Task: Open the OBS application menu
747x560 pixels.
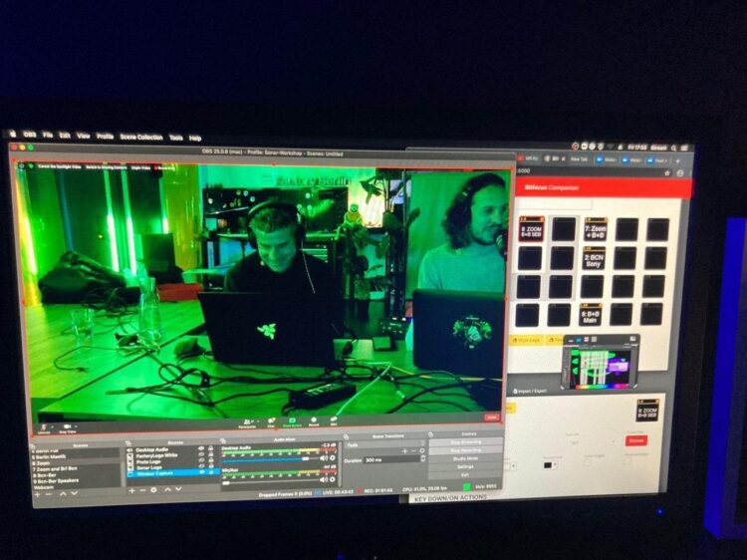Action: (30, 135)
